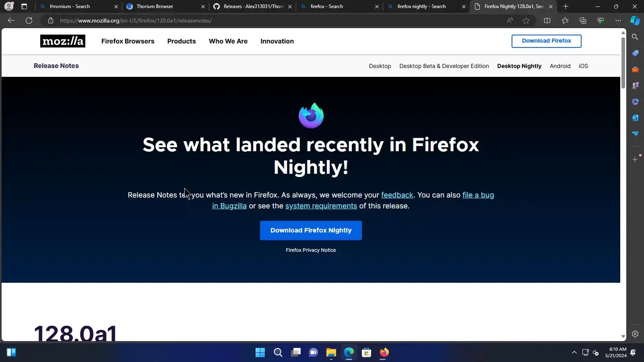Image resolution: width=644 pixels, height=362 pixels.
Task: Open Android release notes link
Action: [x=560, y=66]
